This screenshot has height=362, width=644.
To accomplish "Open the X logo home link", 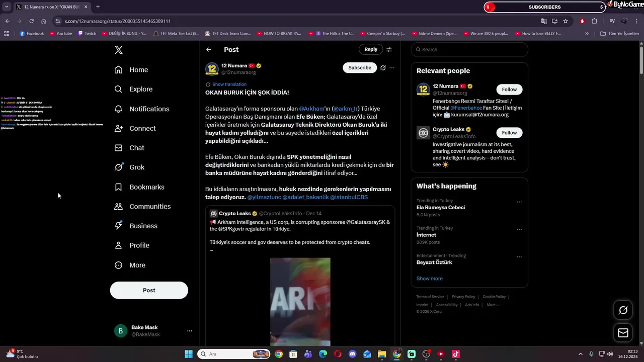I will [118, 50].
